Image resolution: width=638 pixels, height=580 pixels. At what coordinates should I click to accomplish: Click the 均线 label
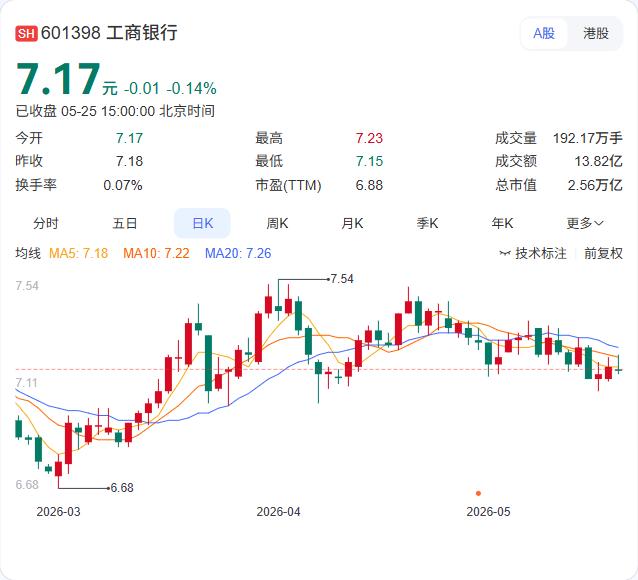point(28,254)
